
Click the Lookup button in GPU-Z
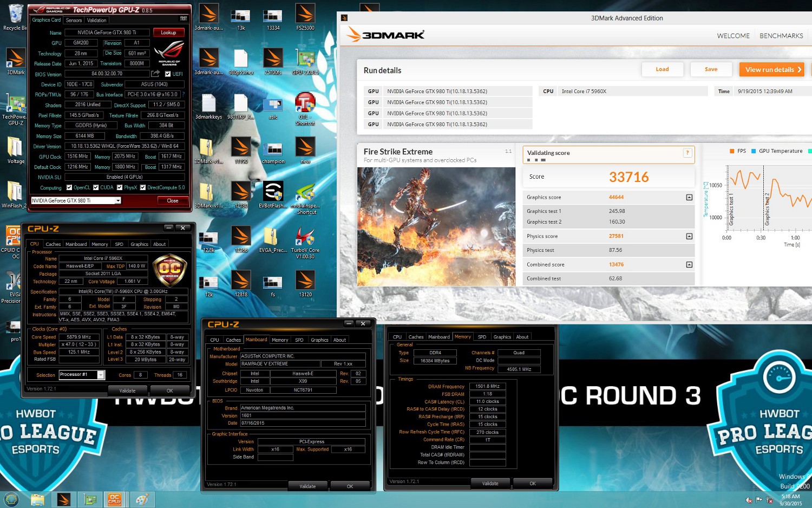[x=168, y=32]
